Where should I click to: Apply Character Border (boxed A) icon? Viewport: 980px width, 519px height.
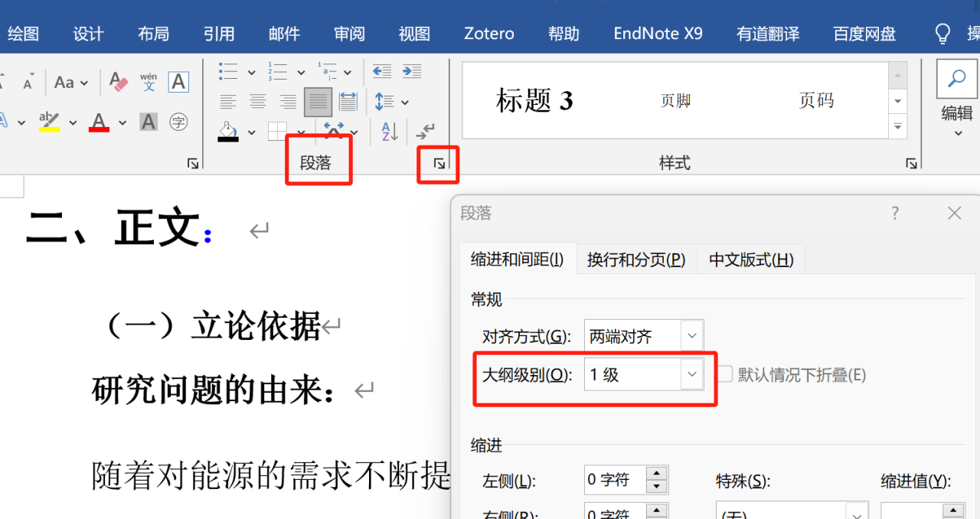pyautogui.click(x=178, y=82)
